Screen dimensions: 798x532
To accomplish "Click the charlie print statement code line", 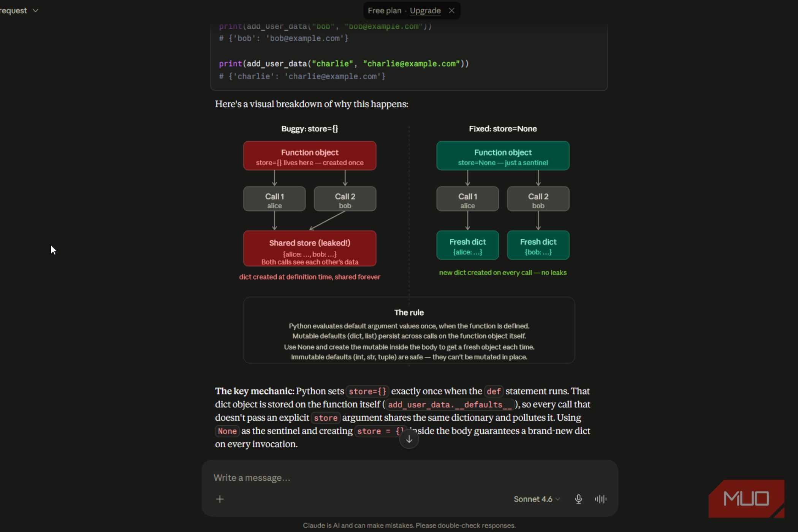I will pyautogui.click(x=344, y=64).
